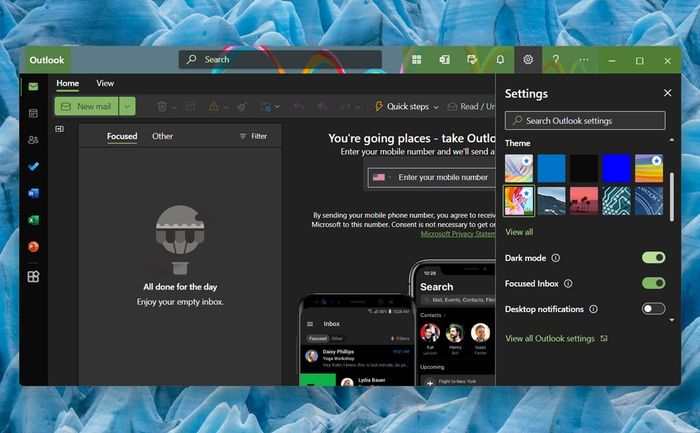Select the Other inbox tab
The width and height of the screenshot is (700, 433).
tap(162, 136)
